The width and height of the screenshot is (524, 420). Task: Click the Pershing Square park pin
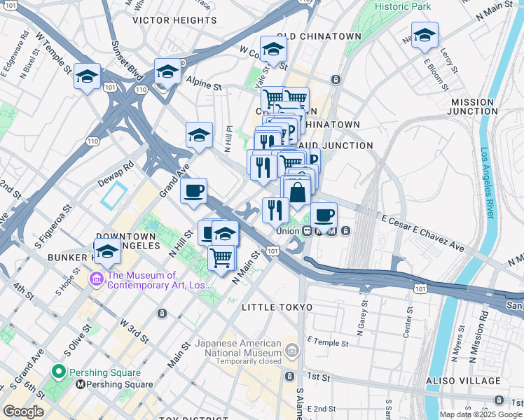pos(59,372)
